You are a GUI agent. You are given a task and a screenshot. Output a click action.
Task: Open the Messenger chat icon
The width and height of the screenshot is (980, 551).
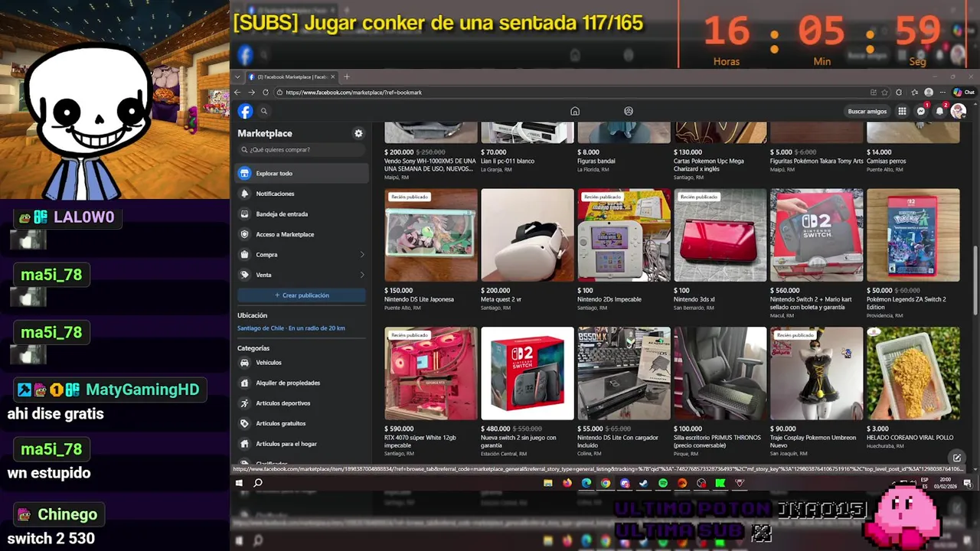pyautogui.click(x=921, y=111)
